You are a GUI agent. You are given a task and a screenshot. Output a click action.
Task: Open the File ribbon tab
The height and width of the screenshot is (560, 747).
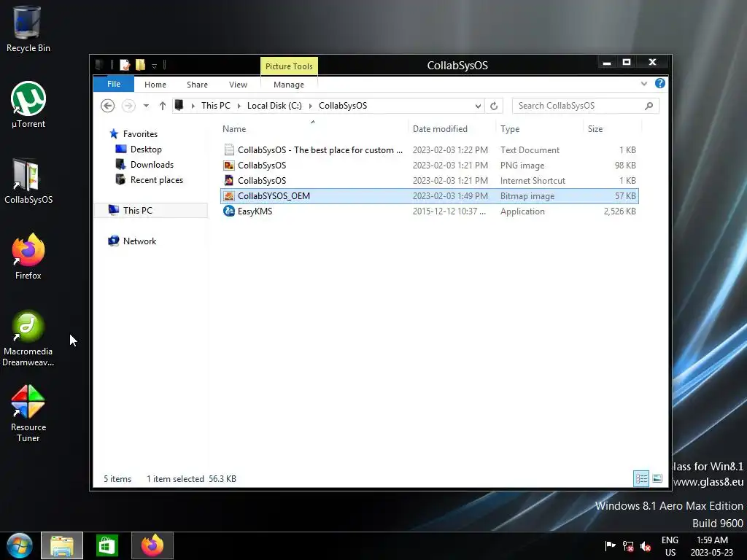tap(113, 84)
